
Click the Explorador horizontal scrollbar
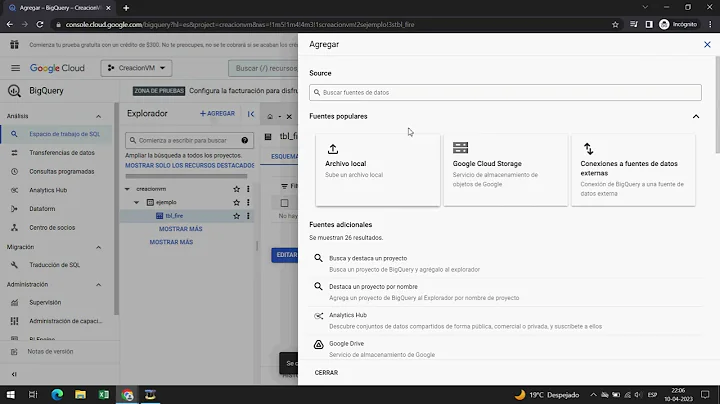coord(186,176)
